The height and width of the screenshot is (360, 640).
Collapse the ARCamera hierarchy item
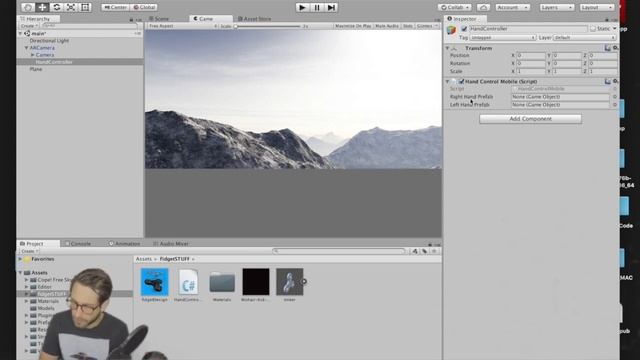click(x=27, y=48)
